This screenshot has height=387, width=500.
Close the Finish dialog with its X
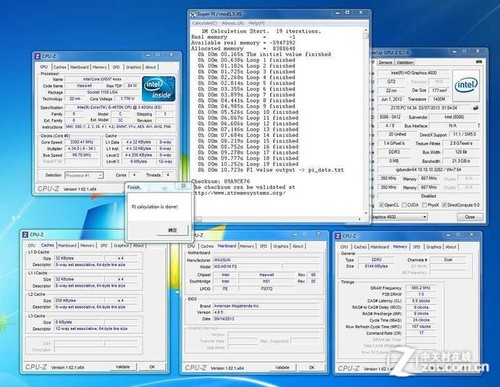click(183, 185)
